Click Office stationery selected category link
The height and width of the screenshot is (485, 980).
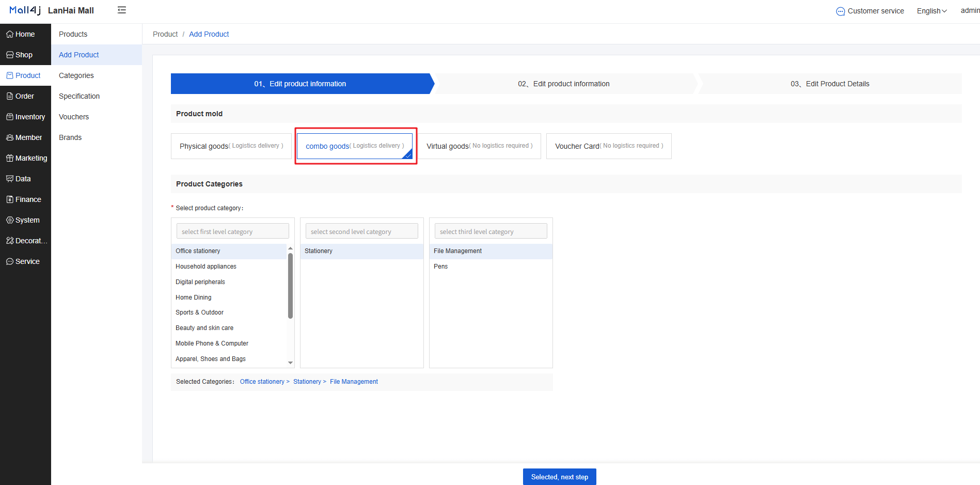pos(262,382)
